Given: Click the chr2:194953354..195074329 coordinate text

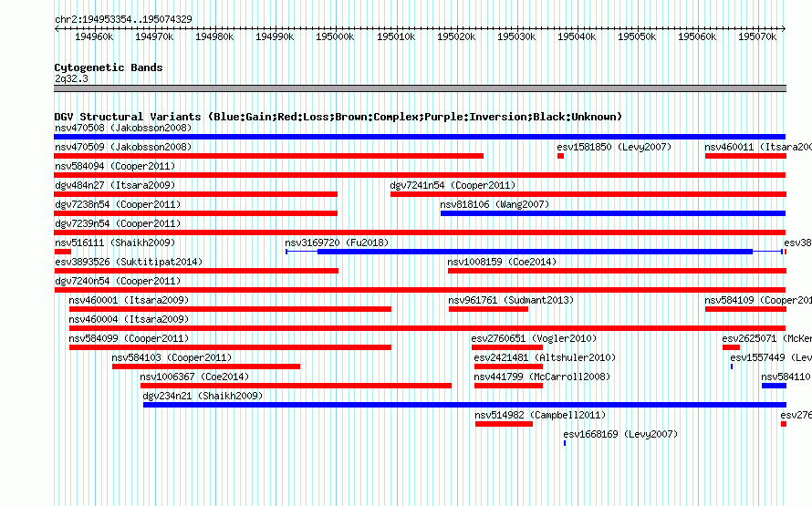Looking at the screenshot, I should tap(123, 19).
